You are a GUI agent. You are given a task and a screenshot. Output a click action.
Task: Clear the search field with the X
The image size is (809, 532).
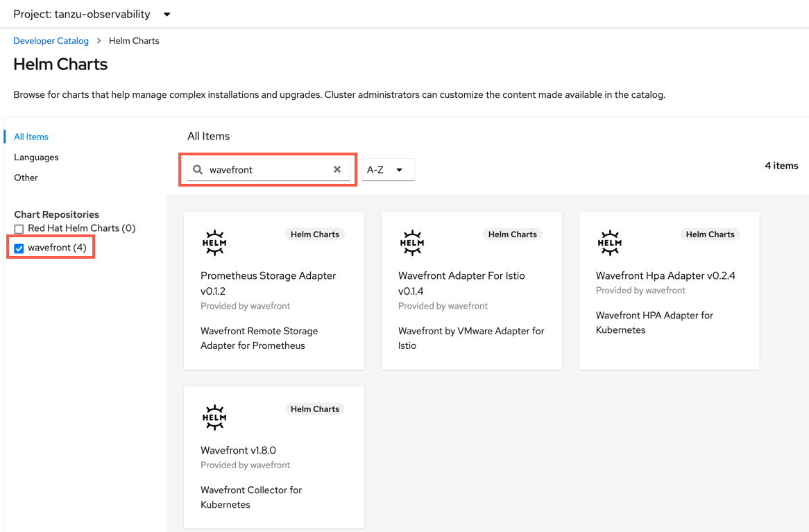[337, 169]
